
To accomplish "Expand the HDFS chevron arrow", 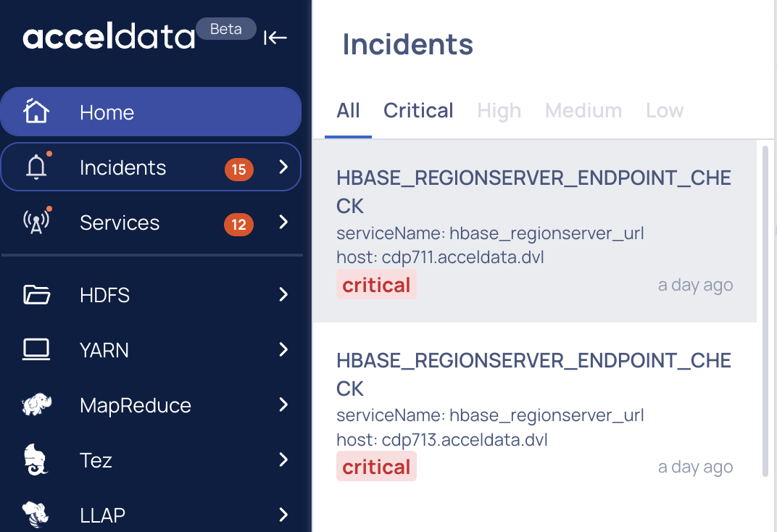I will click(283, 294).
